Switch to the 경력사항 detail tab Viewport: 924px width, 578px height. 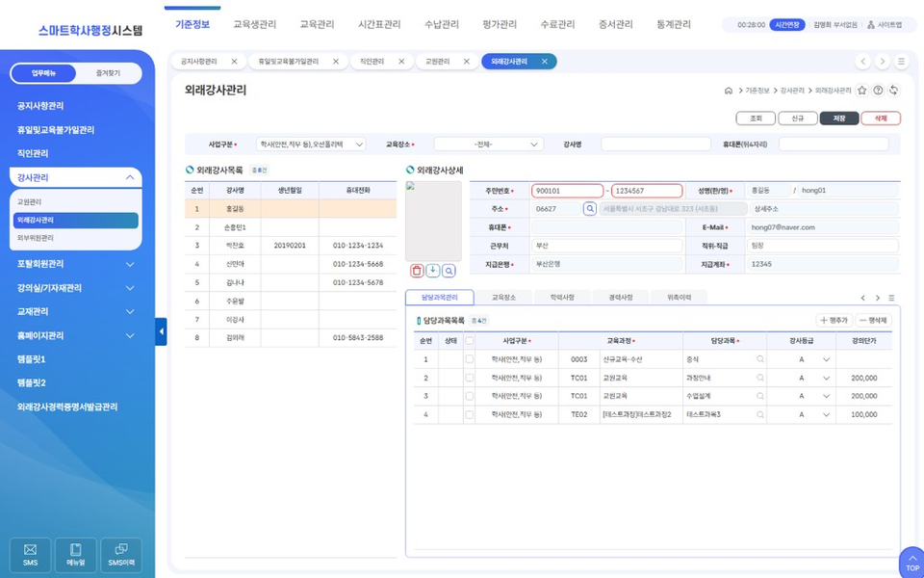coord(621,298)
